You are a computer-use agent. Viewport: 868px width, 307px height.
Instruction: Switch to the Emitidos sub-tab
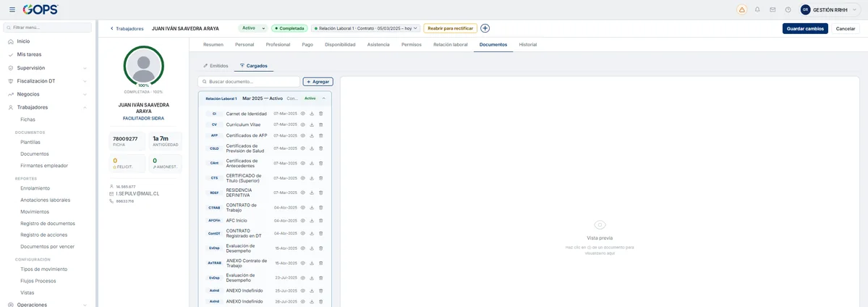216,66
